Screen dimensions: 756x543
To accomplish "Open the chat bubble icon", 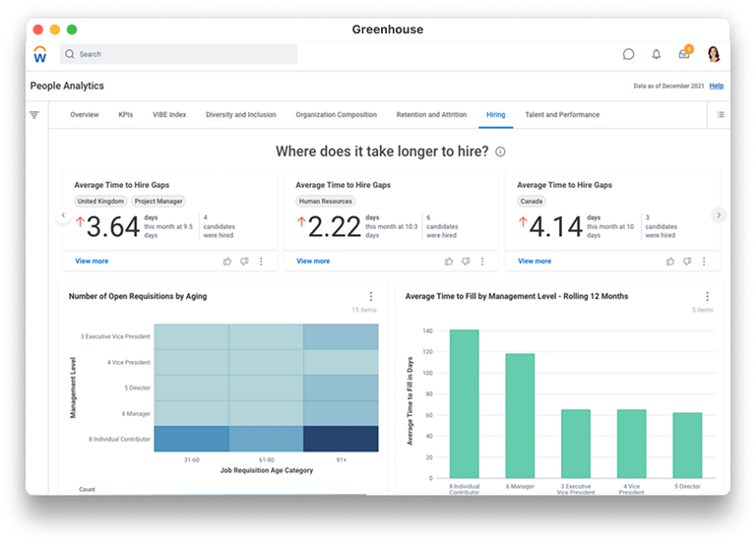I will click(x=628, y=54).
